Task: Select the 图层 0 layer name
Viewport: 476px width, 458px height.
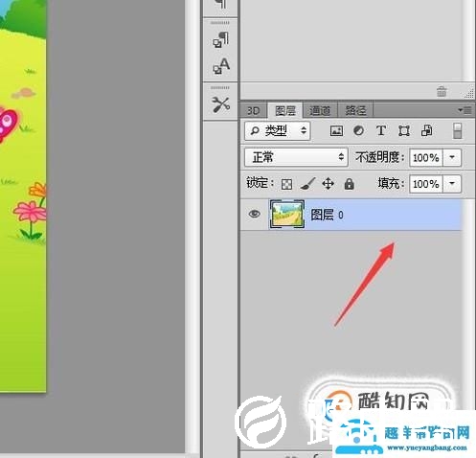Action: pyautogui.click(x=327, y=215)
